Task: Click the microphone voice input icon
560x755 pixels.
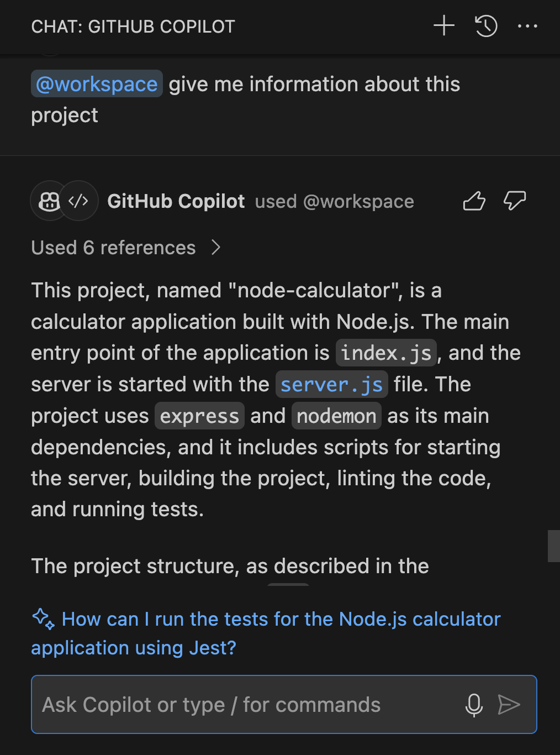Action: point(474,705)
